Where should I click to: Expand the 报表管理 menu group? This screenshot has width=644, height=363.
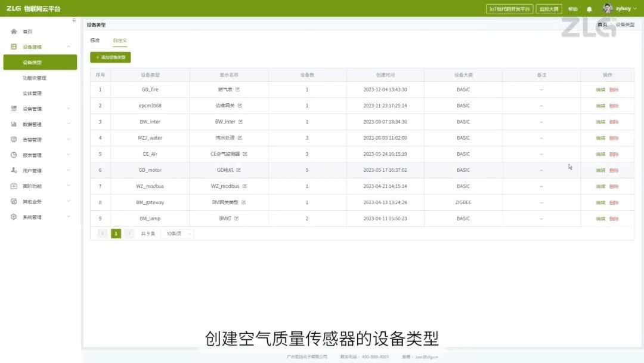point(68,155)
